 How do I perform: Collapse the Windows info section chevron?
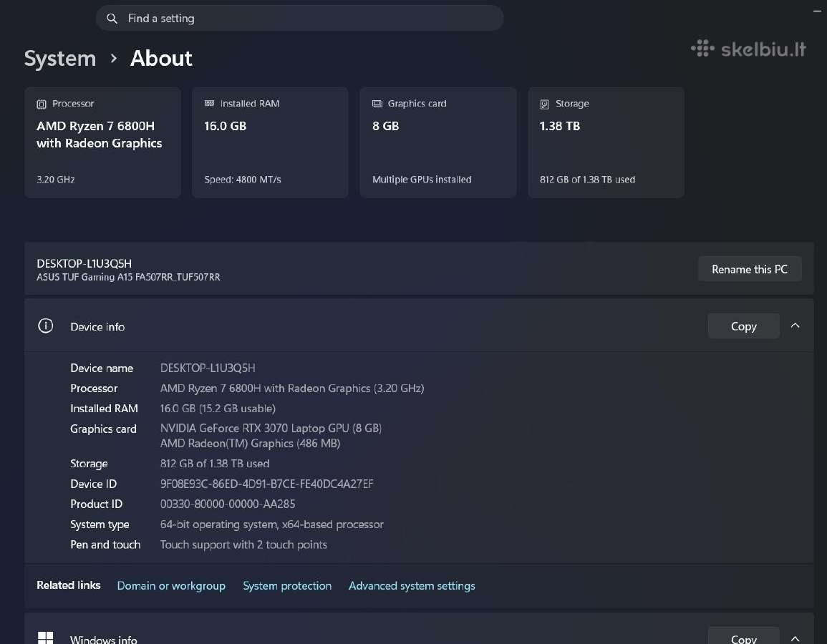pyautogui.click(x=795, y=639)
